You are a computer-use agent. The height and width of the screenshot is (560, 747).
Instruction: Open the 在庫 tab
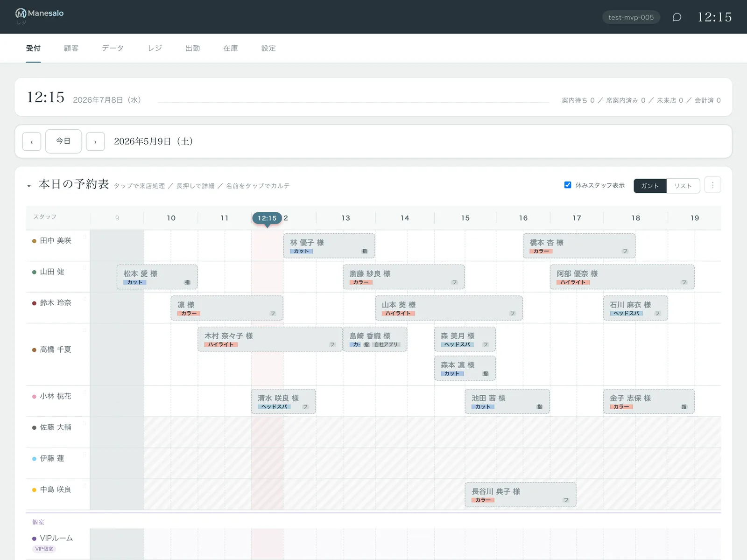231,48
